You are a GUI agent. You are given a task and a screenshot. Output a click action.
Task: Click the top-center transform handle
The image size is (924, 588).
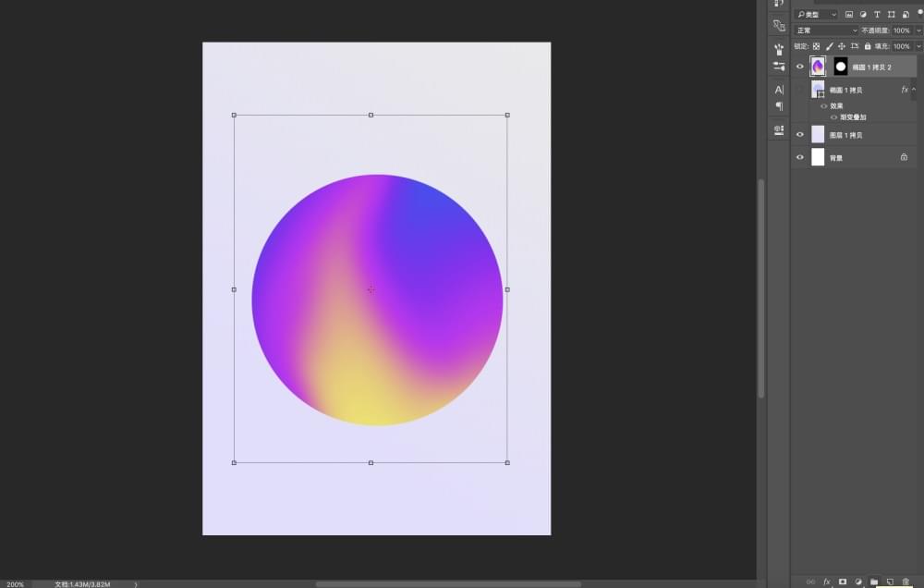tap(371, 115)
